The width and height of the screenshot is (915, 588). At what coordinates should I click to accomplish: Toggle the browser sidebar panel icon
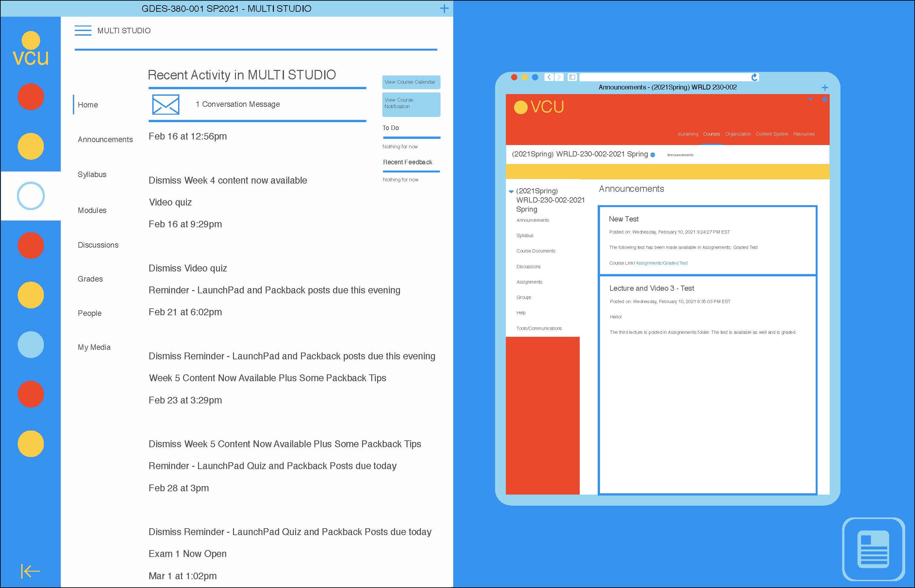pos(572,77)
